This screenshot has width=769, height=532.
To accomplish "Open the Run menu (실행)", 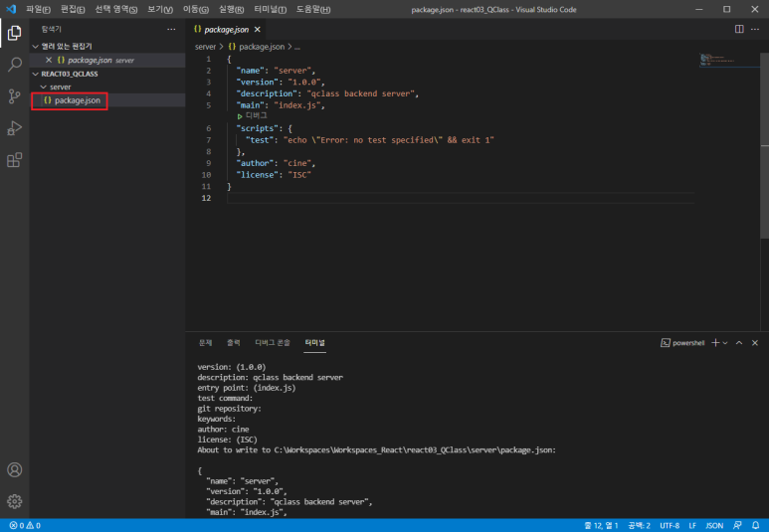I will (231, 9).
